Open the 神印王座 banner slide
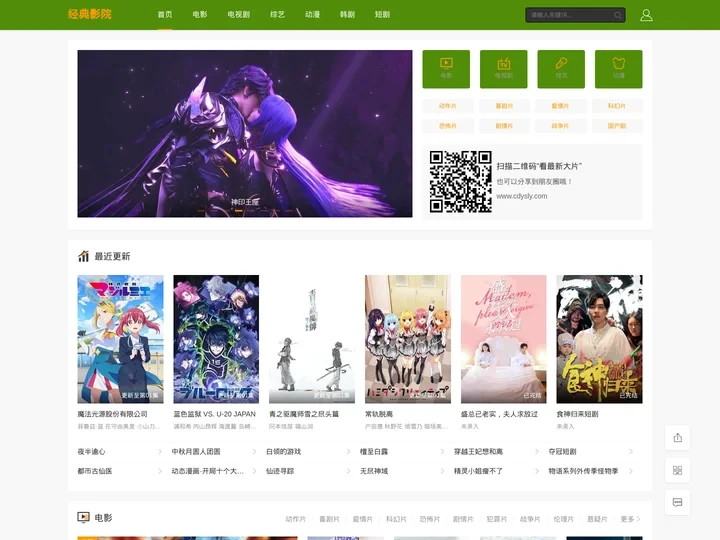This screenshot has height=540, width=720. (x=245, y=134)
